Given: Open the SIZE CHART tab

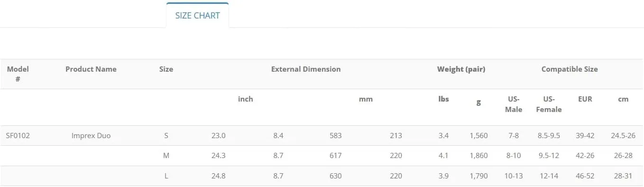Looking at the screenshot, I should pyautogui.click(x=197, y=15).
